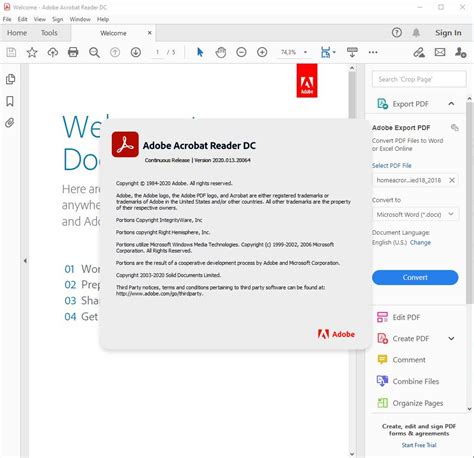Click the Select PDF File link
Viewport: 474px width, 458px height.
point(392,165)
